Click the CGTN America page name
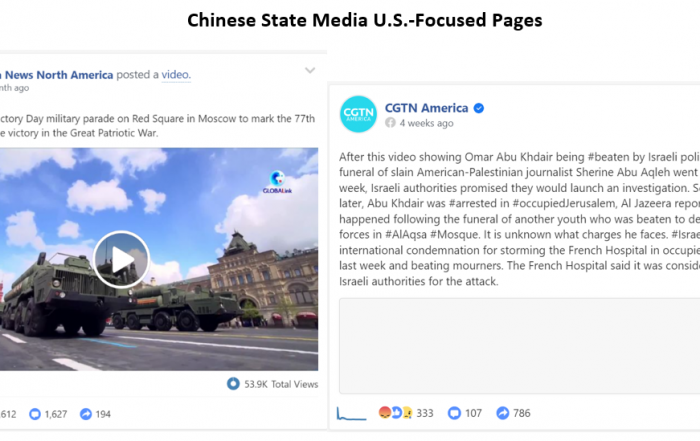This screenshot has height=441, width=700. point(426,108)
